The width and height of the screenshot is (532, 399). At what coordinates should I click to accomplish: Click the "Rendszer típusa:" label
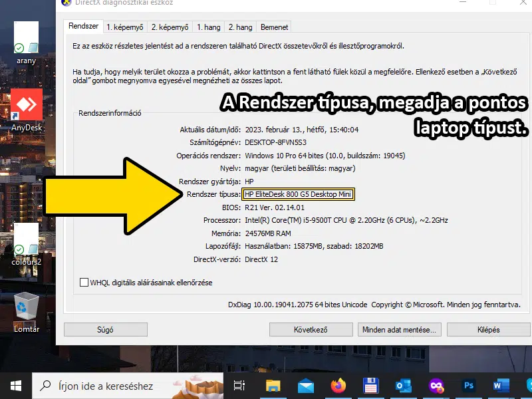213,194
